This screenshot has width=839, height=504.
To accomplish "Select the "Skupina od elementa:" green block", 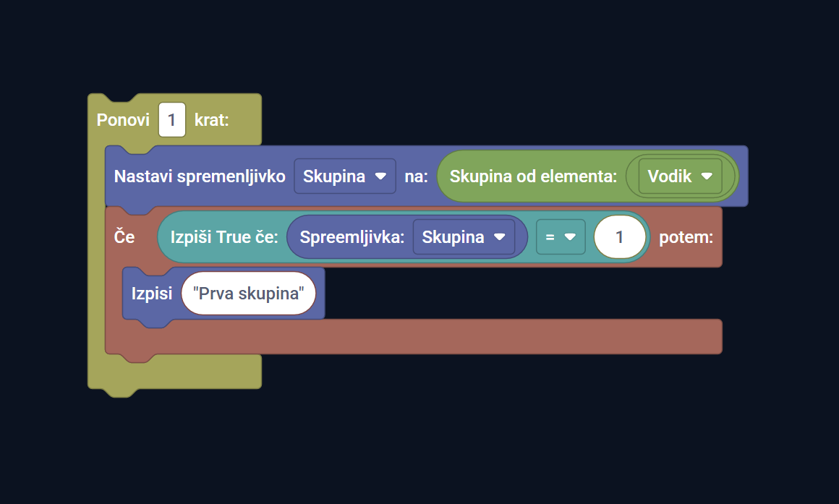I will (532, 176).
